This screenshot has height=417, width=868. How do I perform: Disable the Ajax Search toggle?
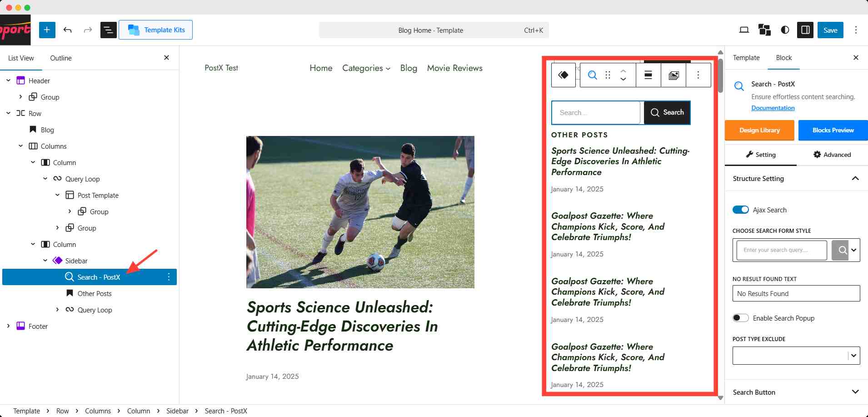740,210
